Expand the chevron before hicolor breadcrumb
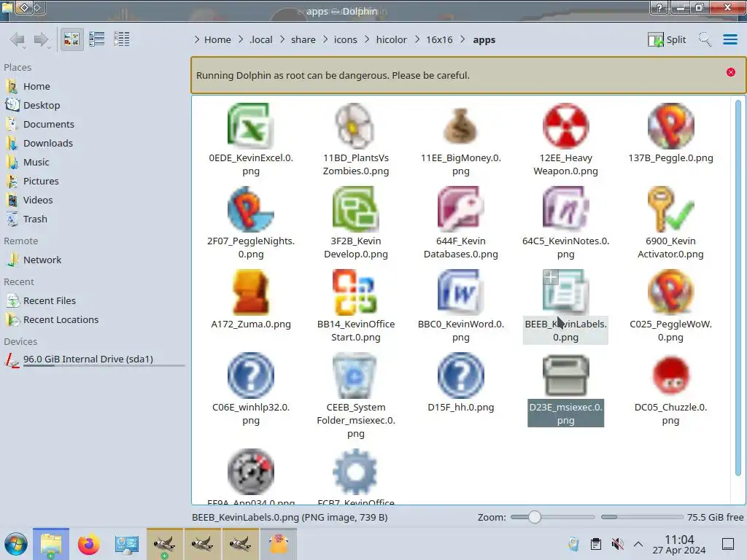The width and height of the screenshot is (747, 560). (367, 40)
